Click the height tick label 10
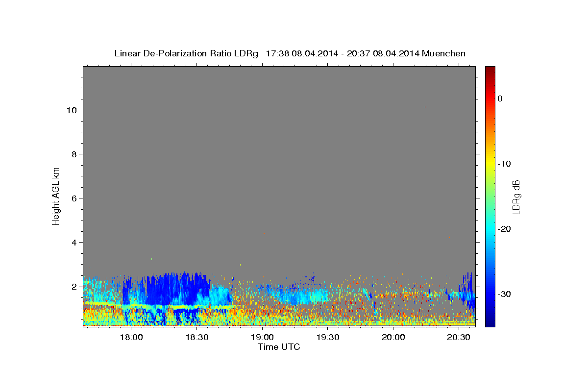The image size is (588, 392). coord(72,110)
